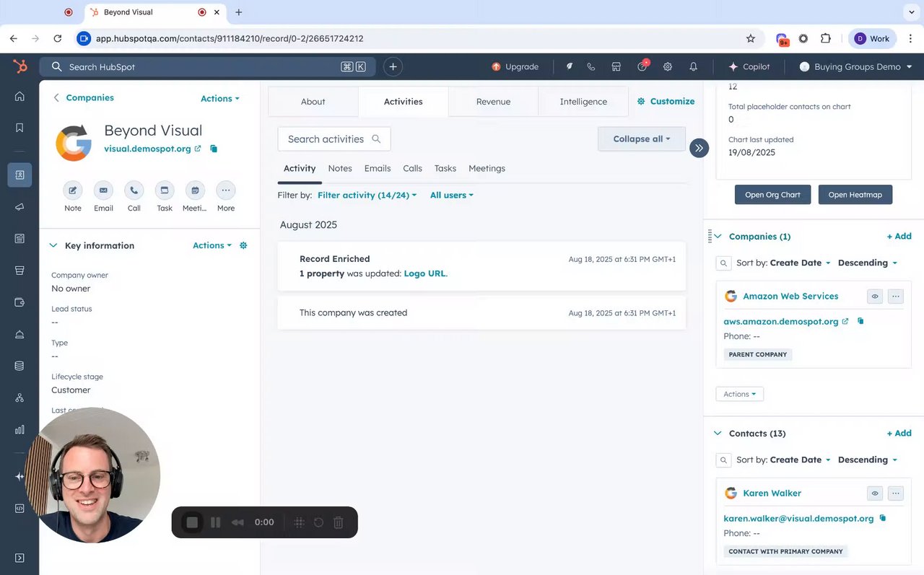Image resolution: width=924 pixels, height=575 pixels.
Task: Pause the screen recording
Action: pyautogui.click(x=215, y=522)
